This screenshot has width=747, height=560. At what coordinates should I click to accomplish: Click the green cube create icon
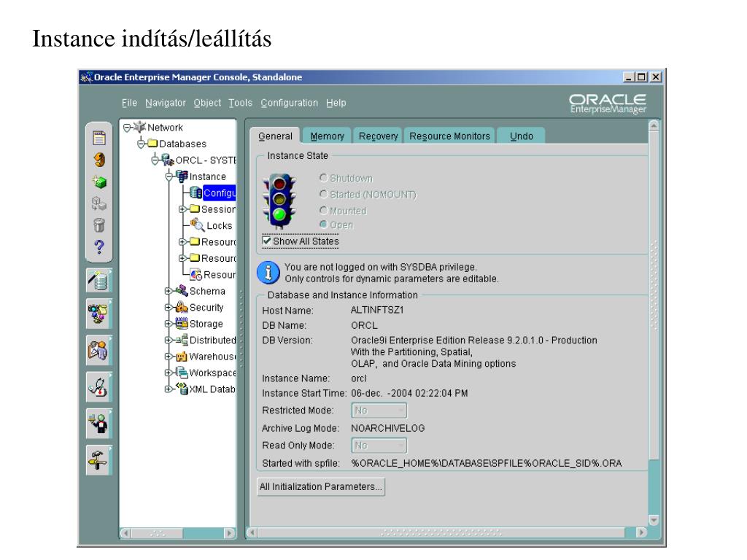pyautogui.click(x=99, y=182)
